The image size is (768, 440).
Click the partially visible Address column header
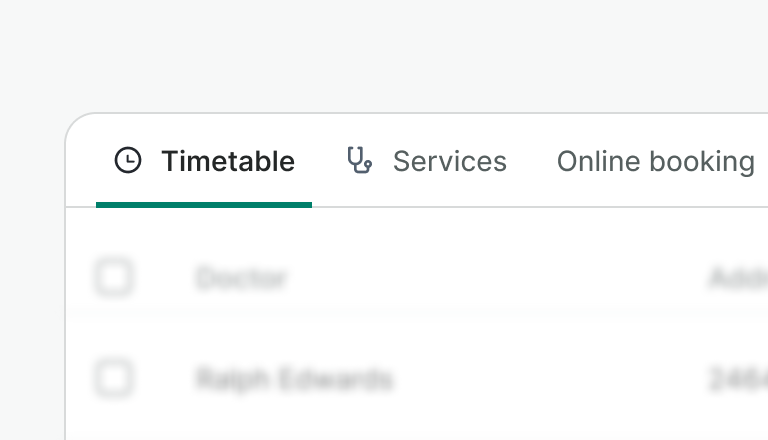pyautogui.click(x=738, y=278)
